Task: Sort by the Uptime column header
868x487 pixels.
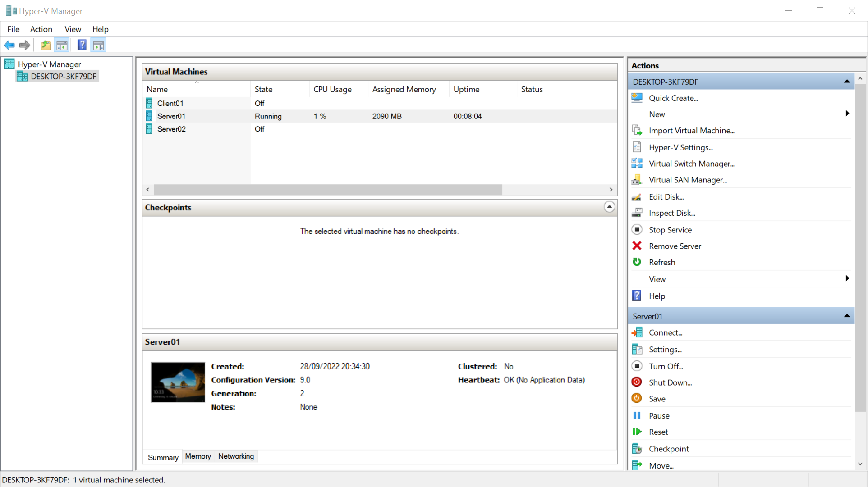Action: 483,89
